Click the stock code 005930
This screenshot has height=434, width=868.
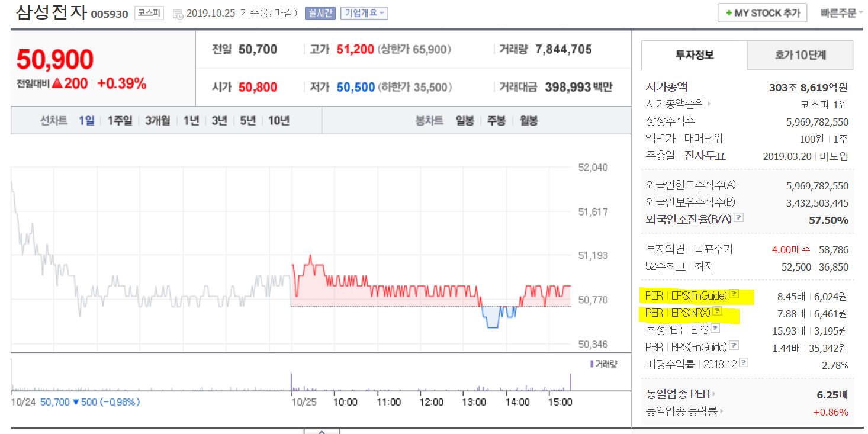[110, 14]
